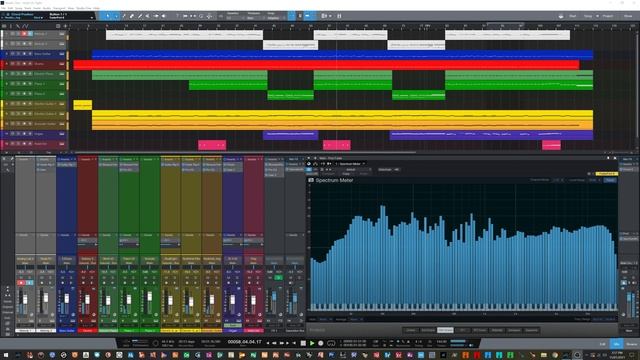
Task: Pin the Spectrum Meter plugin window
Action: (x=608, y=158)
